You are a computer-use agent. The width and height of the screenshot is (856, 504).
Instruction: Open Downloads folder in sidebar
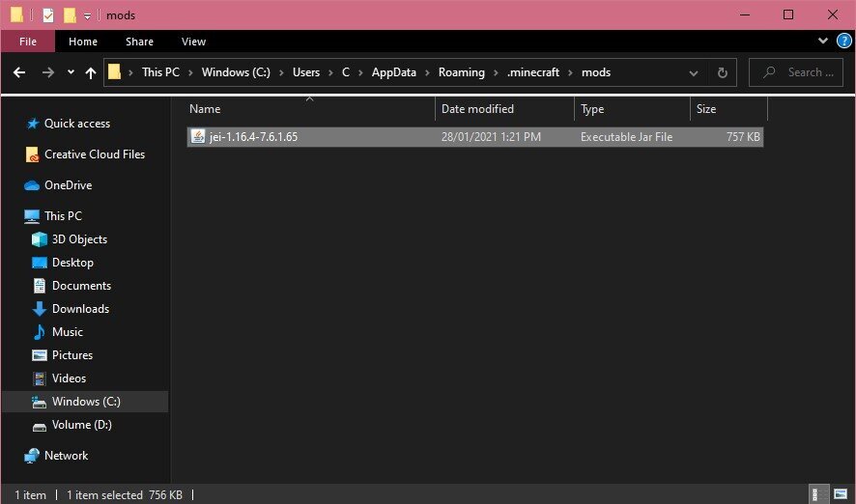click(80, 309)
